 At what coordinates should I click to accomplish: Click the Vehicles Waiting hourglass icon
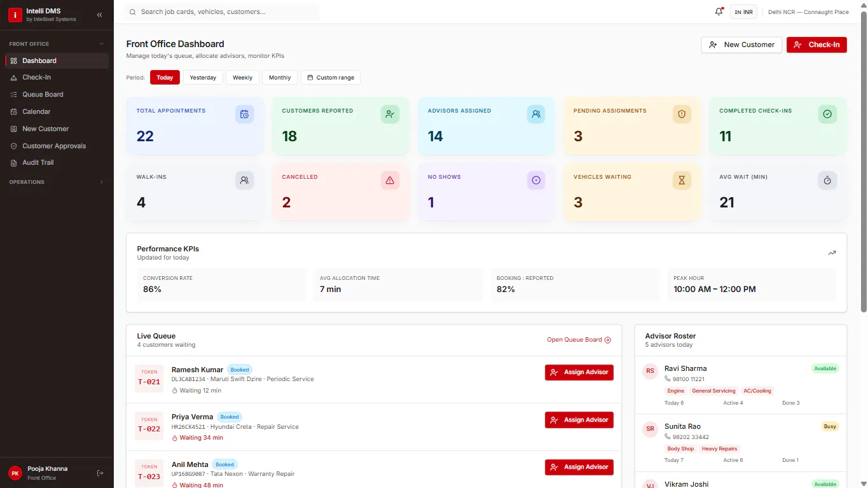coord(682,181)
